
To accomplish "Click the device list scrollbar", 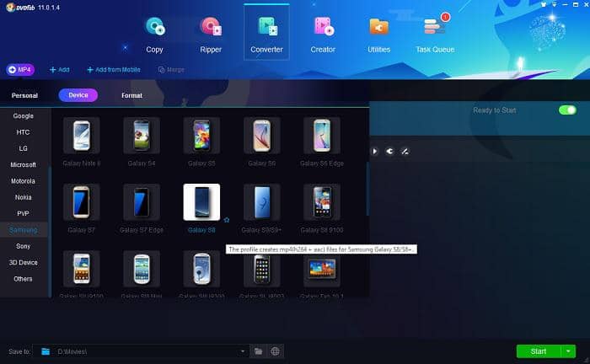I will pos(367,189).
